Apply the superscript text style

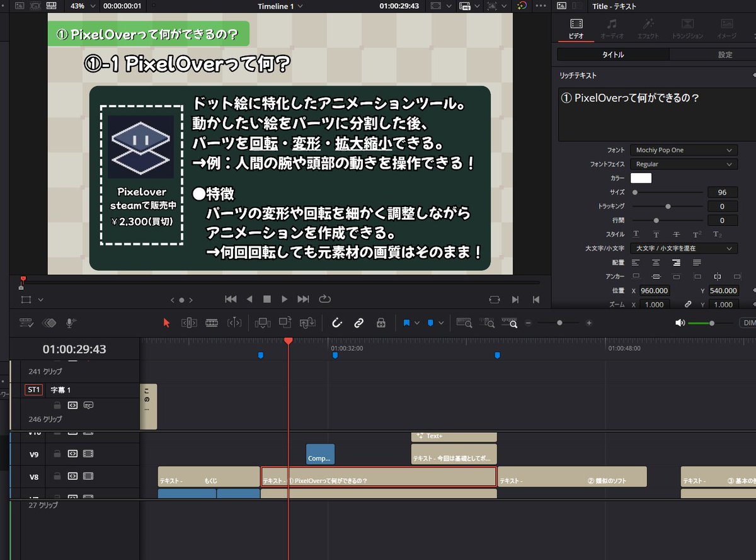(697, 234)
